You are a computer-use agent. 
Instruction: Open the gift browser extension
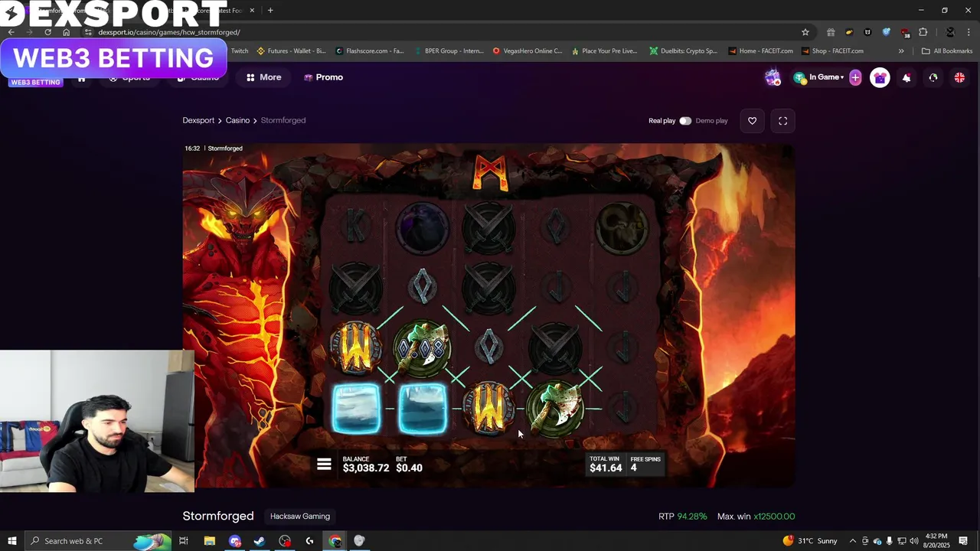[x=831, y=32]
